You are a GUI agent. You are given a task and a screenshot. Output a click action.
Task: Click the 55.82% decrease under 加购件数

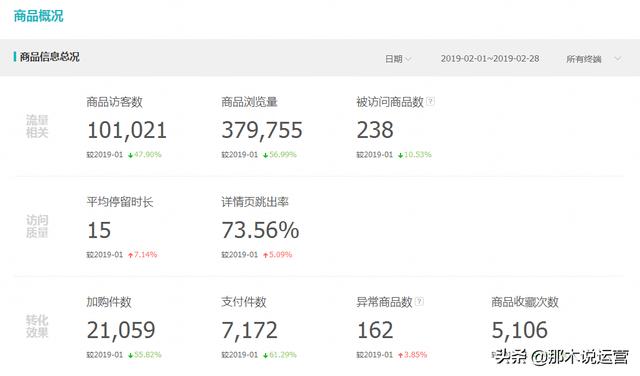coord(145,355)
